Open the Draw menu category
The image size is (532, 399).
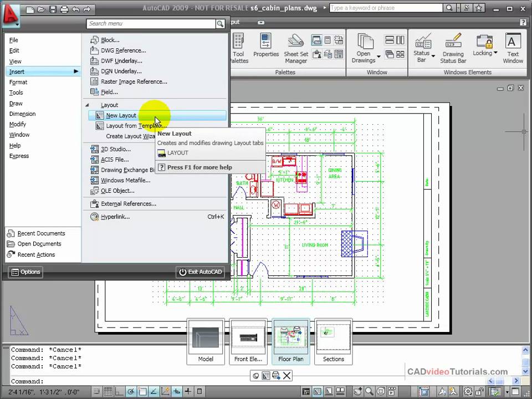point(16,104)
